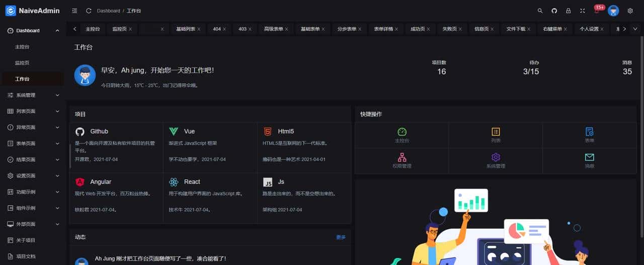
Task: Toggle fullscreen icon in header
Action: (583, 11)
